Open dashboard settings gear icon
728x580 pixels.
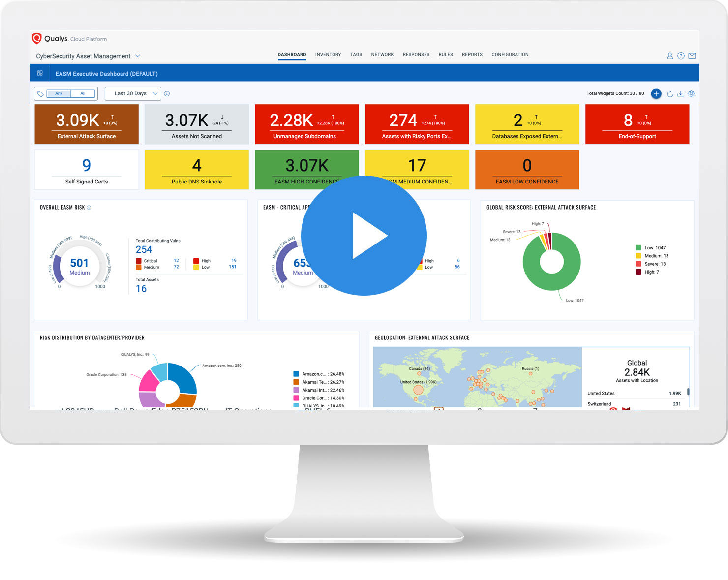pos(692,93)
